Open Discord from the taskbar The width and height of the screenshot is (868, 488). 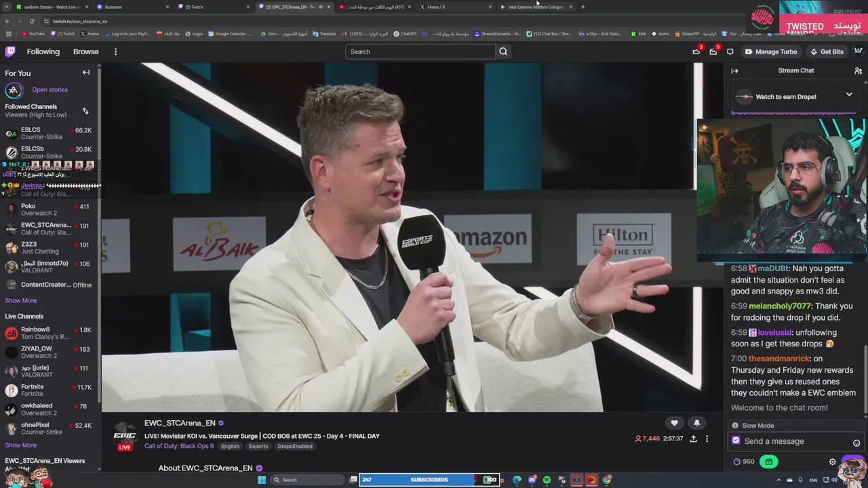point(532,480)
